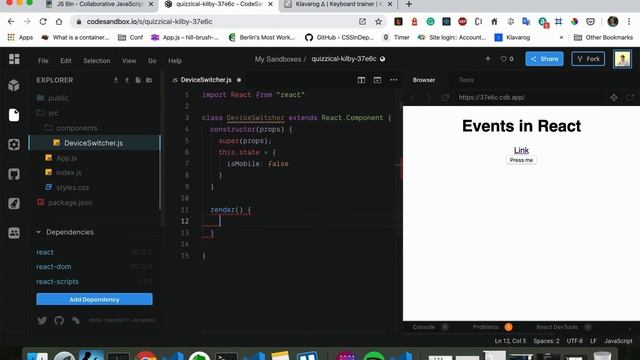Screen dimensions: 640x360
Task: Select the Browser tab in preview
Action: click(x=424, y=80)
